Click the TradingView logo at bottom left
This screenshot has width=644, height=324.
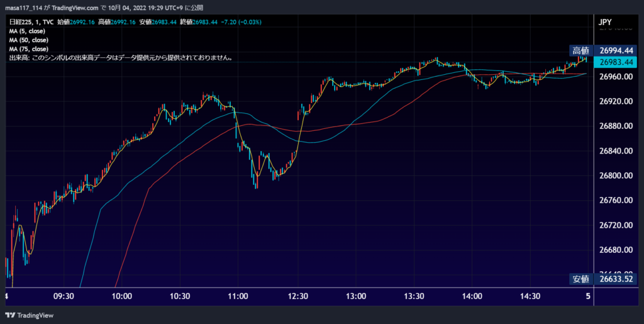(29, 315)
